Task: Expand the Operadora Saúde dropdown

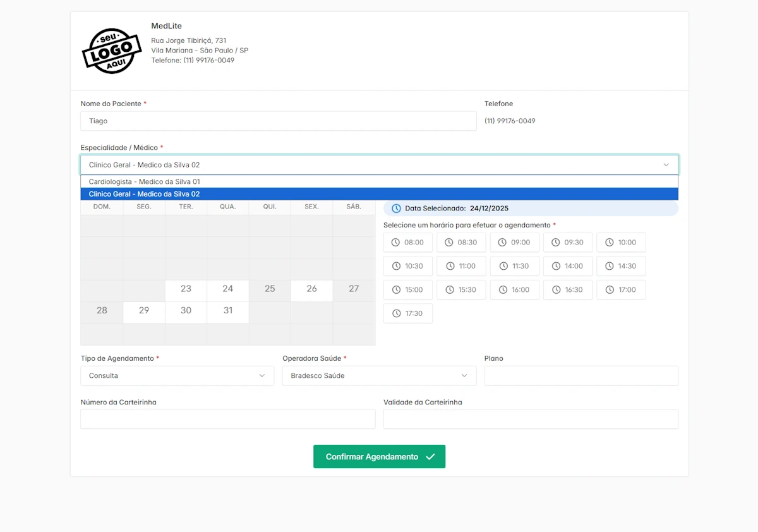Action: pos(379,376)
